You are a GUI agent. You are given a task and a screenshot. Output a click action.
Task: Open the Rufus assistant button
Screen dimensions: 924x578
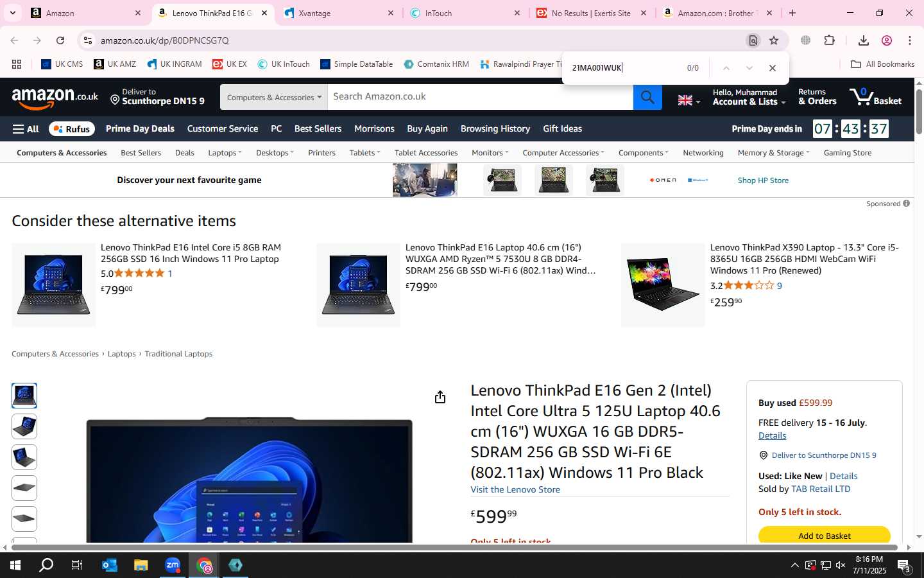tap(72, 129)
